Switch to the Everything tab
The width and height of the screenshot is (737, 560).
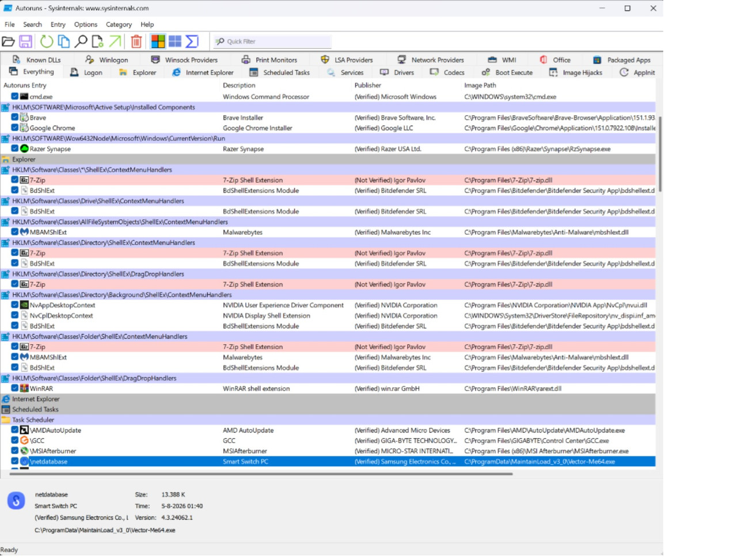point(32,72)
